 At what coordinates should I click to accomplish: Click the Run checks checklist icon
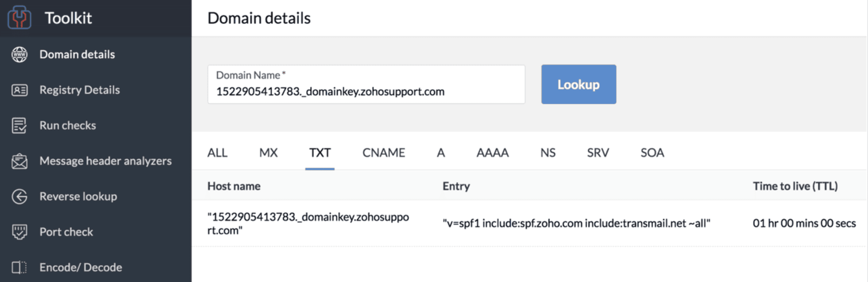click(19, 126)
